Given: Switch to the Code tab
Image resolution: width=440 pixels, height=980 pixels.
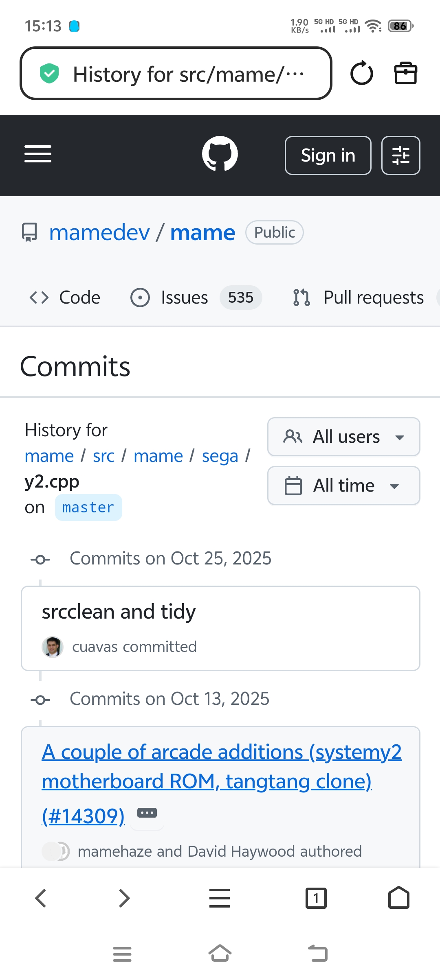Looking at the screenshot, I should [65, 297].
